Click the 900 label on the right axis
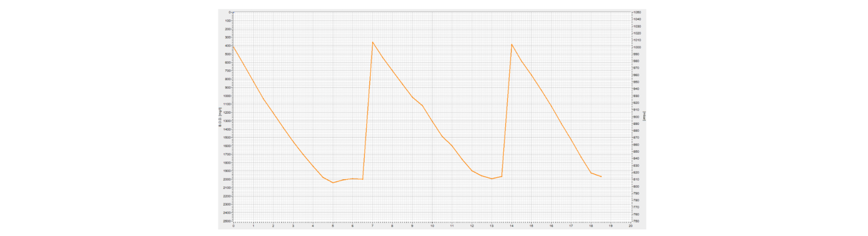The height and width of the screenshot is (236, 868). 637,117
